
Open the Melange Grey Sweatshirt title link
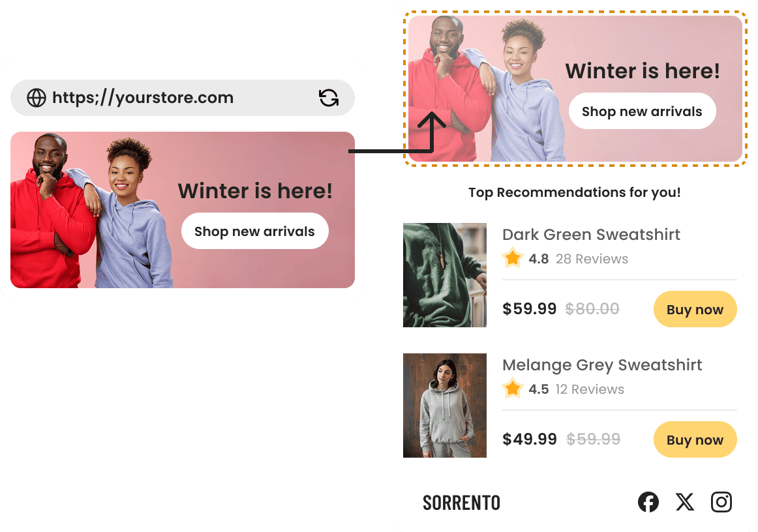point(602,365)
